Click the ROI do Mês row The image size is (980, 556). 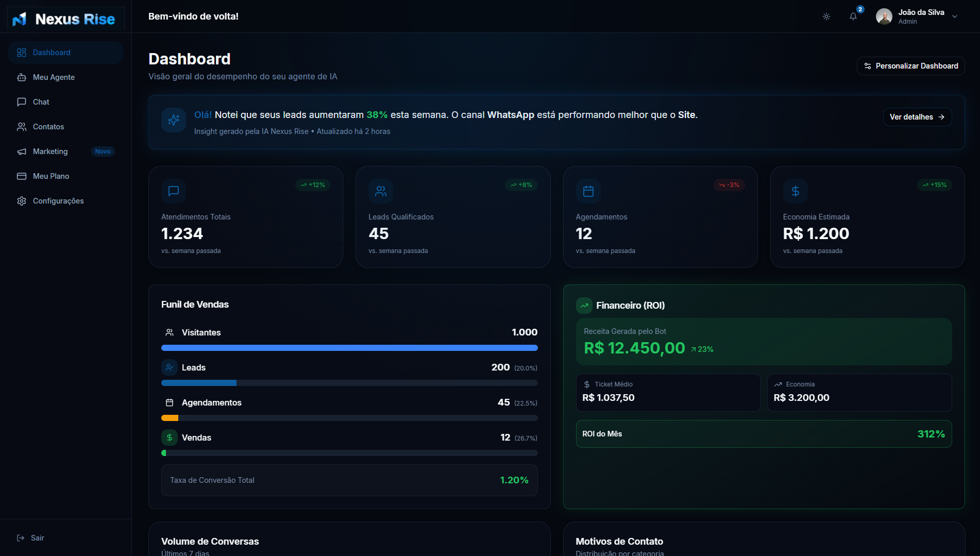point(763,434)
